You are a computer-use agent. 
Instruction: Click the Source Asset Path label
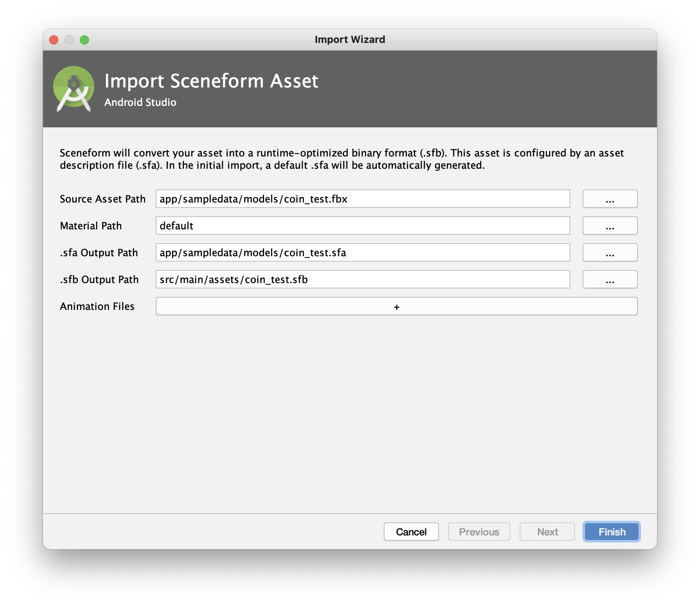(x=102, y=199)
